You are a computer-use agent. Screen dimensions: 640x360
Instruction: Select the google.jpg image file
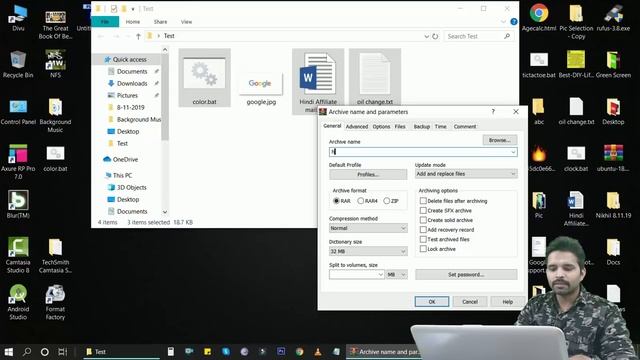coord(261,89)
